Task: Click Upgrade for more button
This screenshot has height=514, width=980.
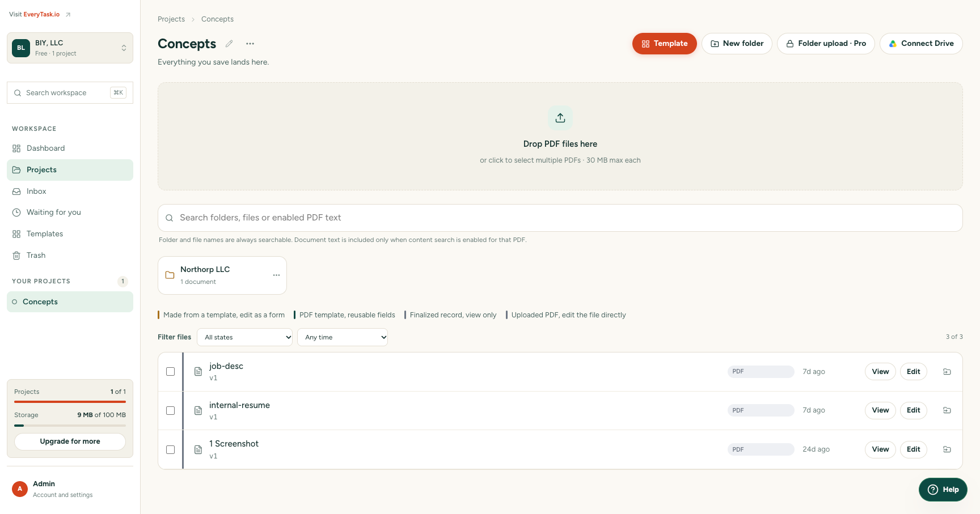Action: 70,441
